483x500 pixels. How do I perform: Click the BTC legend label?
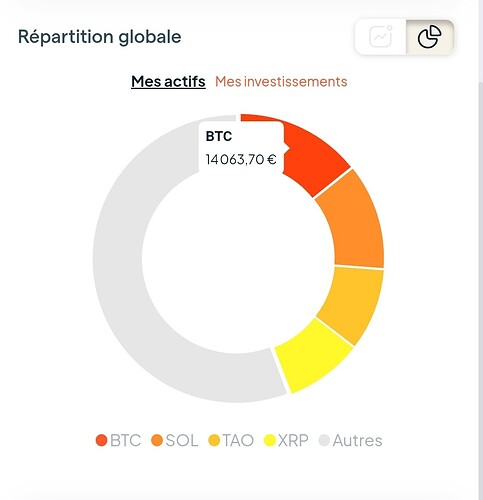(x=125, y=440)
